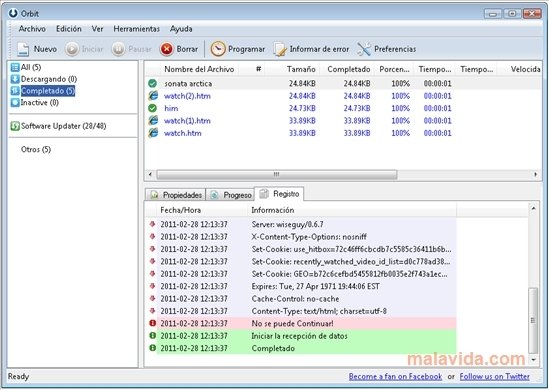Click the Pausar pause icon
Screen dimensions: 549x390
118,49
